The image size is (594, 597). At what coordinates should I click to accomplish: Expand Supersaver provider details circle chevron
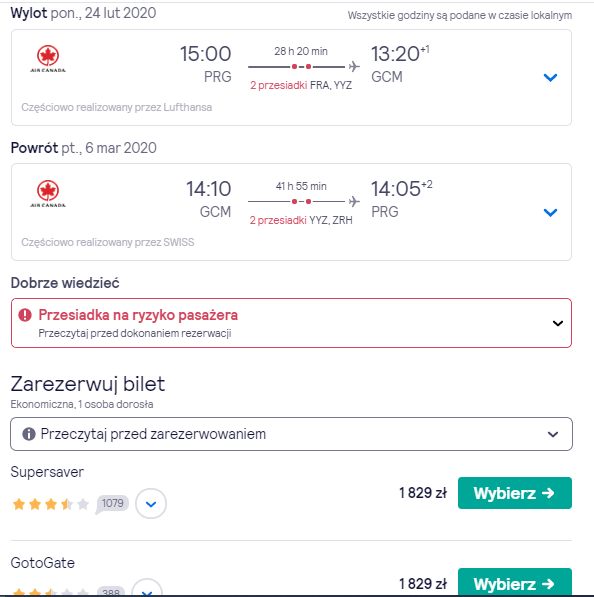click(151, 504)
